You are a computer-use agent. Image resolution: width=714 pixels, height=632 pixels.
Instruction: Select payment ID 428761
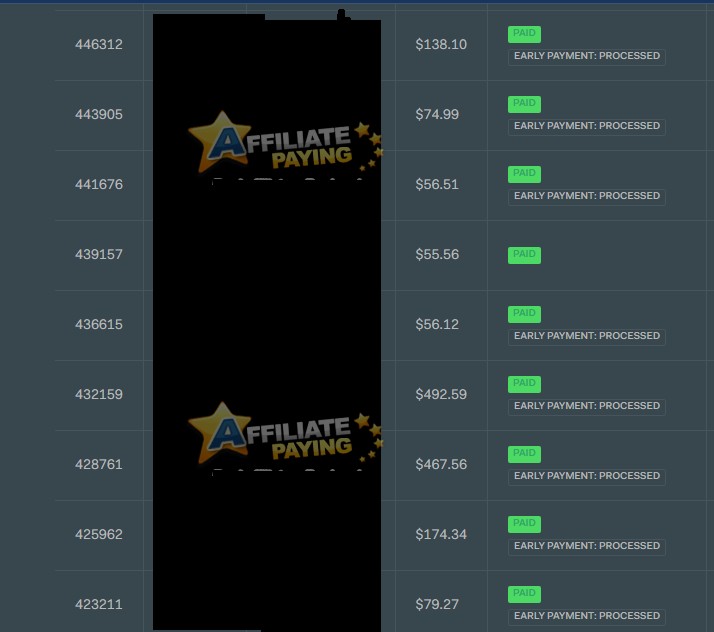tap(99, 464)
